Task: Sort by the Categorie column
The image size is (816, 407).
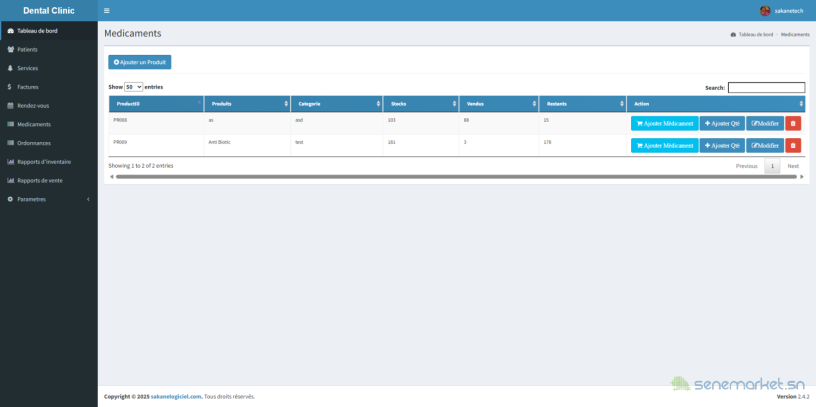Action: coord(337,104)
